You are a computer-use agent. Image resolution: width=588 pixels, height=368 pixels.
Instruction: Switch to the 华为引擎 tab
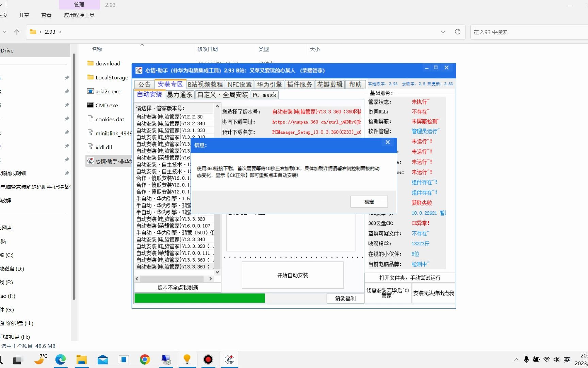pos(269,85)
